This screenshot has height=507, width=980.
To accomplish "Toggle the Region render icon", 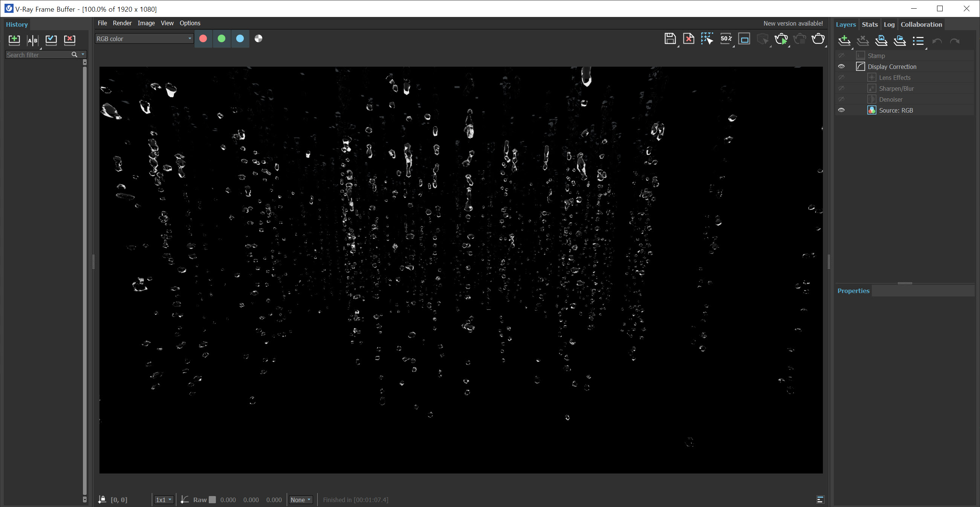I will point(706,39).
